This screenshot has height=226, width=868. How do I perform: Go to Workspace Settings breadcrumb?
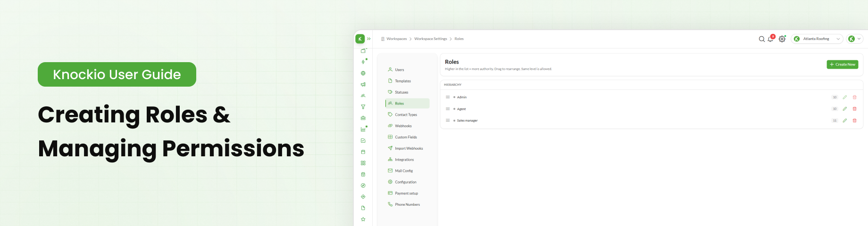[x=431, y=39]
